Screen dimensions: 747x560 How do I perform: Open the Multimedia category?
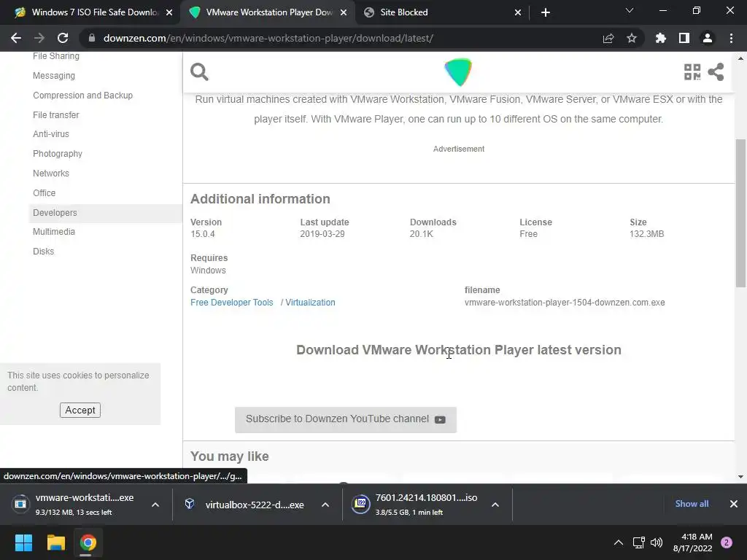54,232
